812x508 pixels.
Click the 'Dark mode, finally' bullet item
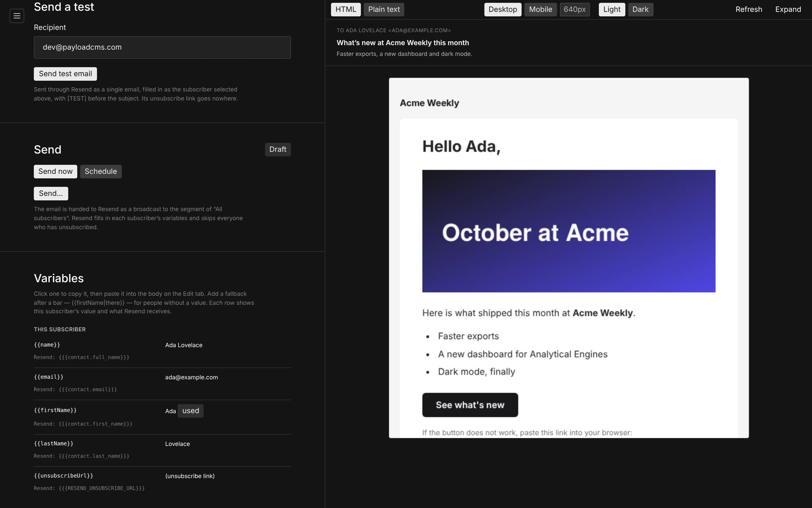(476, 372)
